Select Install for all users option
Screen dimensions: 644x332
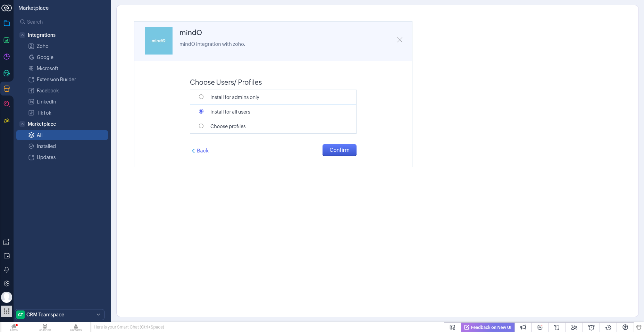click(201, 111)
